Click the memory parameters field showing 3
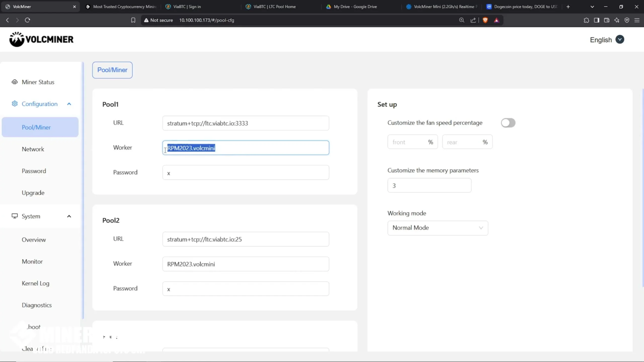The width and height of the screenshot is (644, 362). coord(429,186)
